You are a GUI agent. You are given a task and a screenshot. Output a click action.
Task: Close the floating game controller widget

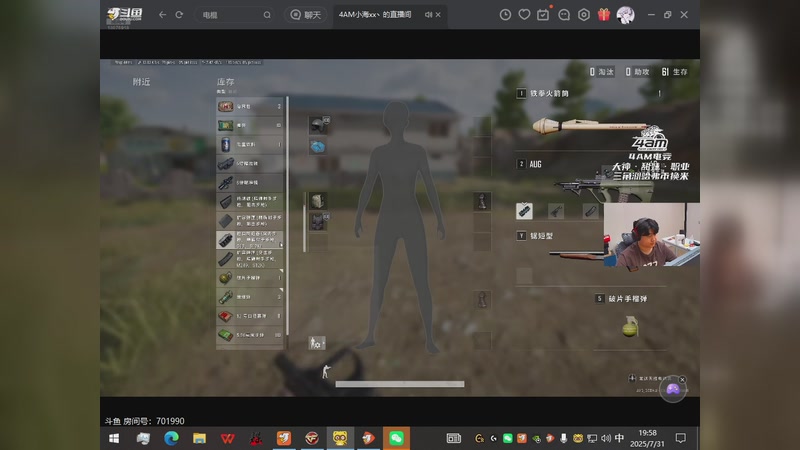[682, 380]
